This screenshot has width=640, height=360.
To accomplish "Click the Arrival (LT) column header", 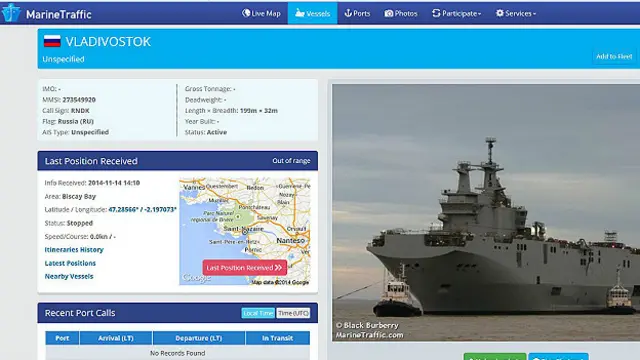I will [116, 338].
